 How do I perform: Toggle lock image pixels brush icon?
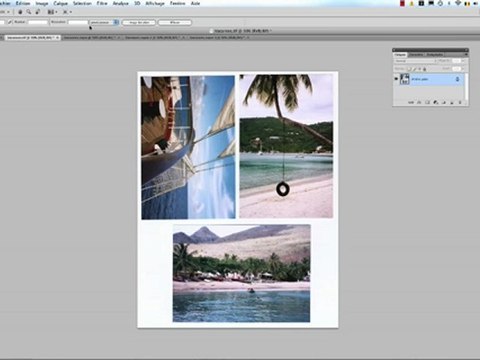click(x=414, y=69)
